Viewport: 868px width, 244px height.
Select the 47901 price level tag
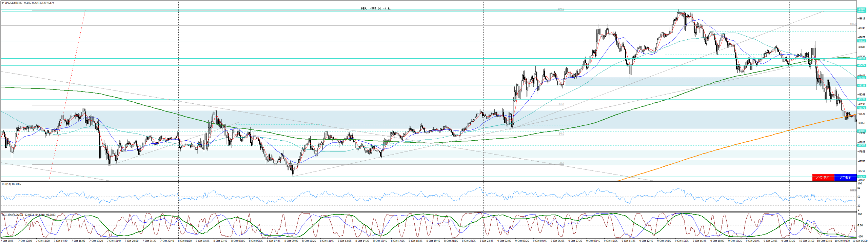[862, 145]
